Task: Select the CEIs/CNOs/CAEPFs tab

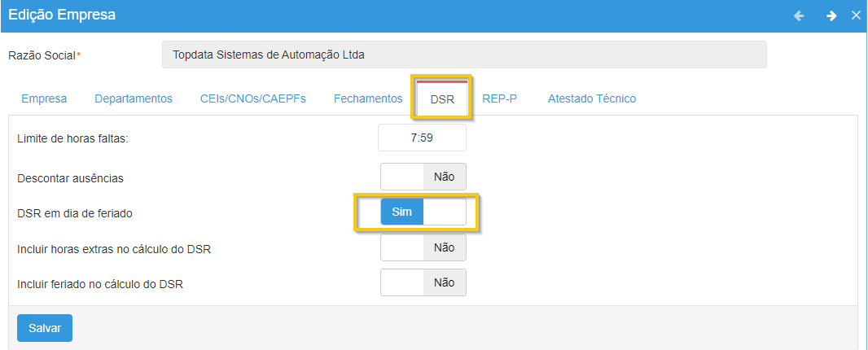Action: click(x=252, y=98)
